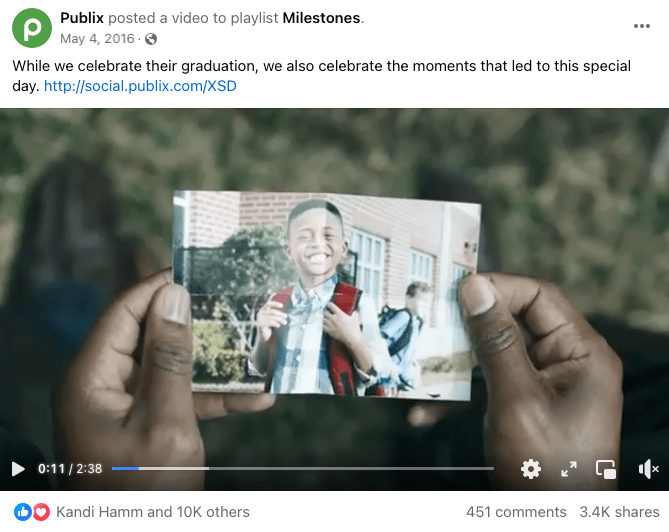Open the Publix page name

[82, 18]
